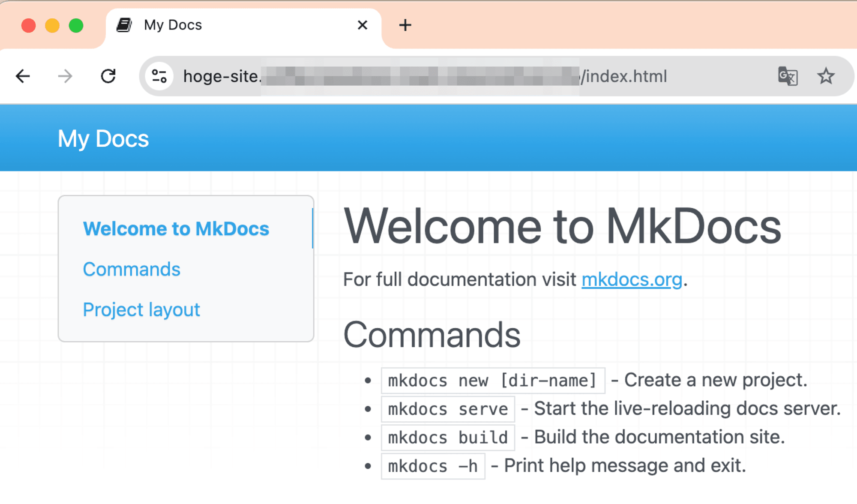Click the green fullscreen window button
The height and width of the screenshot is (504, 857).
(76, 26)
